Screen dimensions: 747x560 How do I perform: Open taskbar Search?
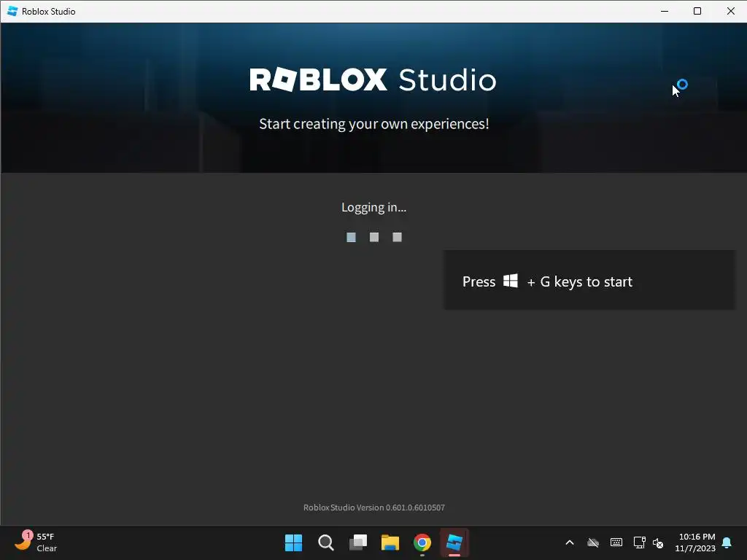[326, 542]
